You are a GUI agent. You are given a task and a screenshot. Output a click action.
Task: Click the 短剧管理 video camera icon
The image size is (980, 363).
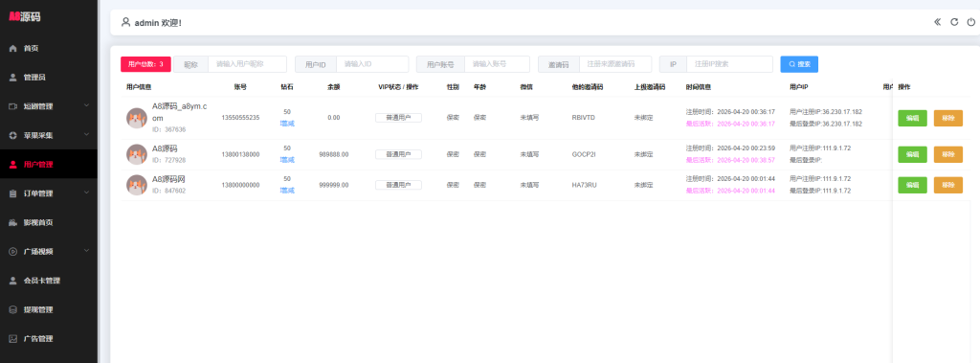point(13,106)
